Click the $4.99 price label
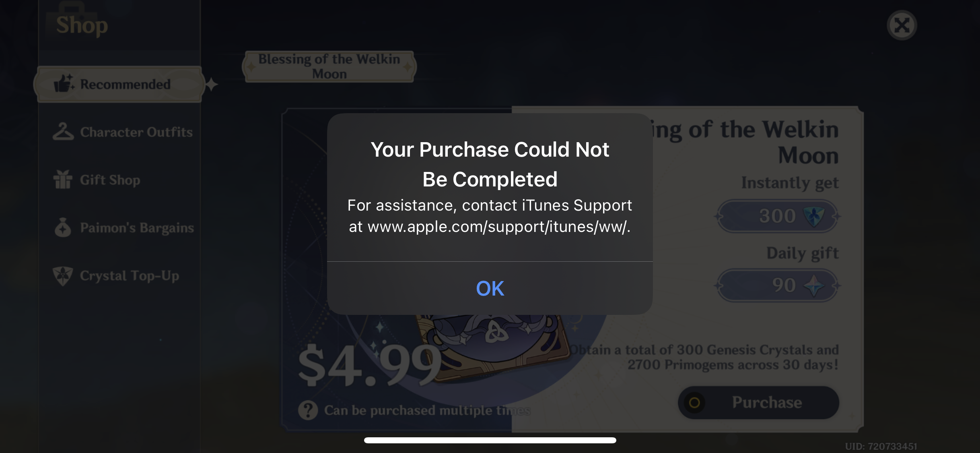980x453 pixels. (x=369, y=366)
